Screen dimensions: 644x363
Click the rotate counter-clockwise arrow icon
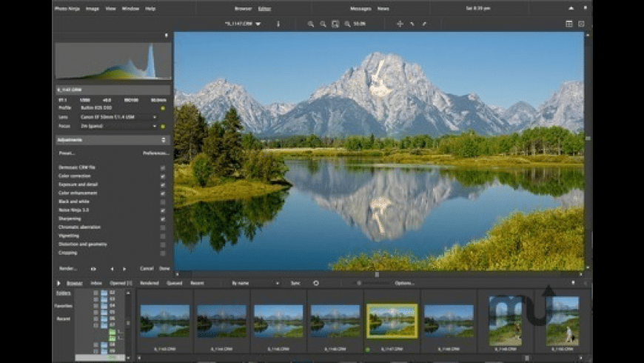click(x=412, y=24)
